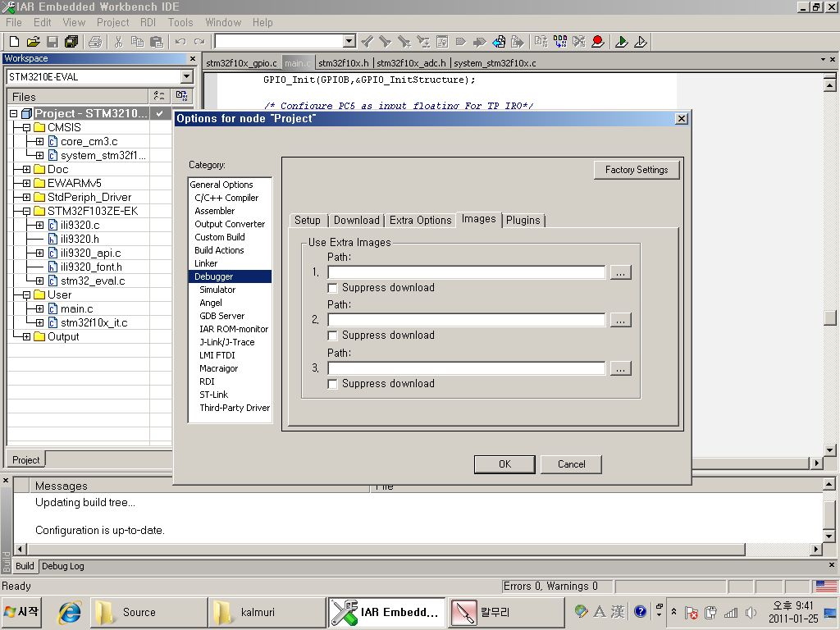Screen dimensions: 840x630
Task: Click the New Document toolbar icon
Action: point(15,42)
